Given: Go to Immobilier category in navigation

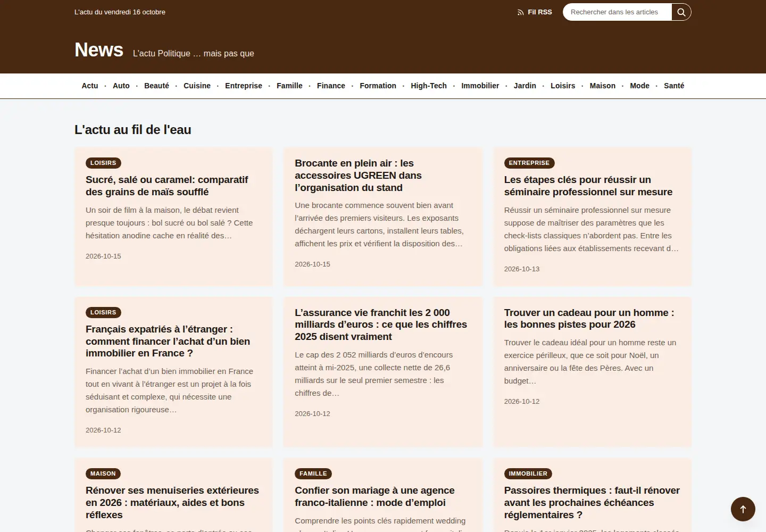Looking at the screenshot, I should [x=480, y=86].
